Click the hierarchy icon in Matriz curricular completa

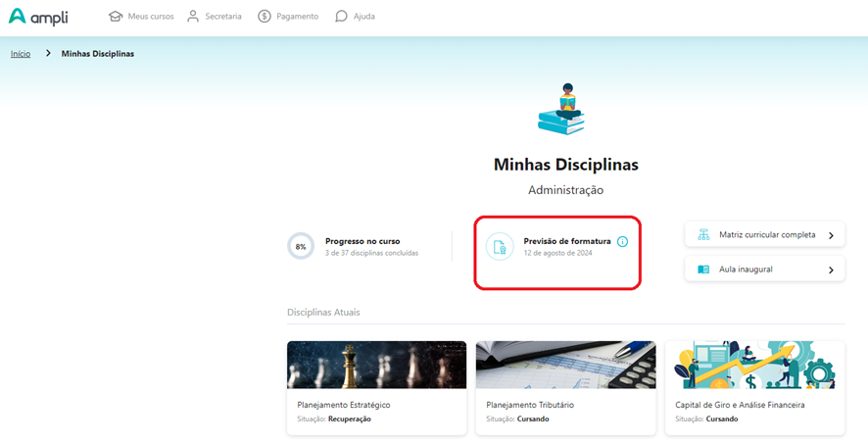[703, 234]
